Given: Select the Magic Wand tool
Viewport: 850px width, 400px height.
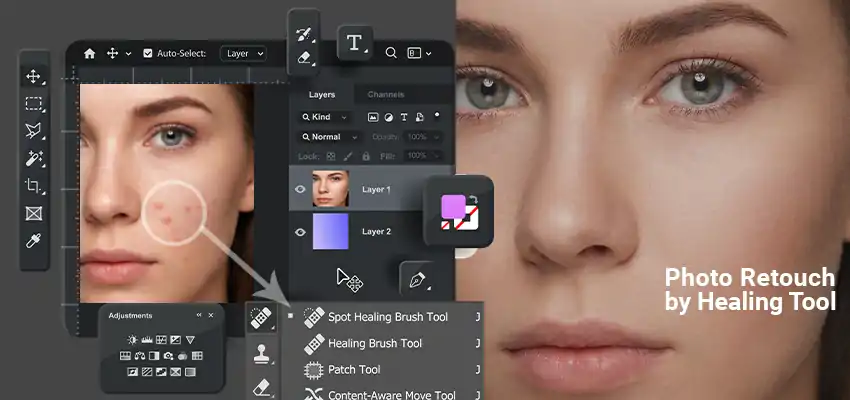Looking at the screenshot, I should tap(34, 158).
